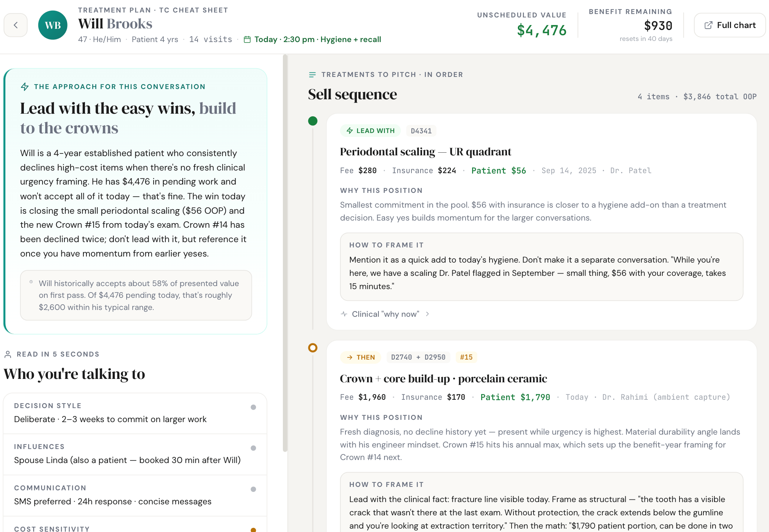
Task: Click the date 'Sep 14, 2025'
Action: point(569,171)
